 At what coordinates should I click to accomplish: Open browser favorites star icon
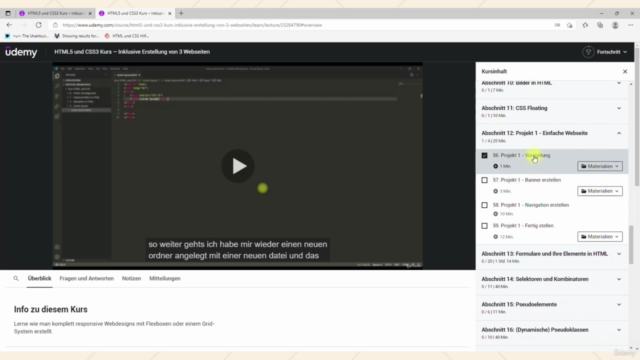585,25
